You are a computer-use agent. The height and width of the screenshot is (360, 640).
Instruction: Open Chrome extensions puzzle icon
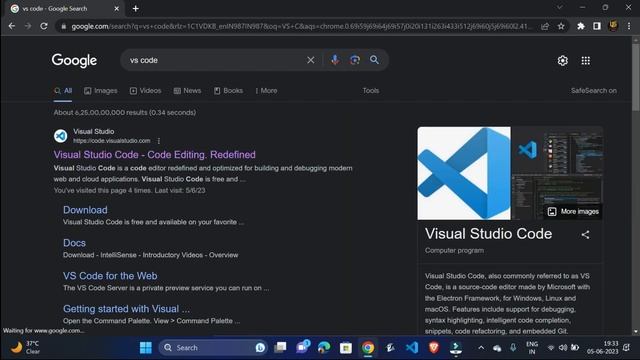click(x=581, y=26)
